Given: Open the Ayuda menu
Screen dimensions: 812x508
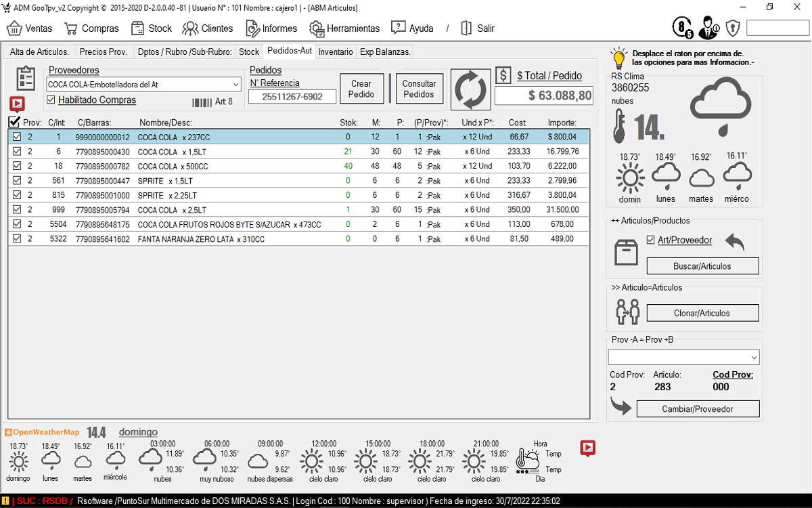Looking at the screenshot, I should click(412, 28).
